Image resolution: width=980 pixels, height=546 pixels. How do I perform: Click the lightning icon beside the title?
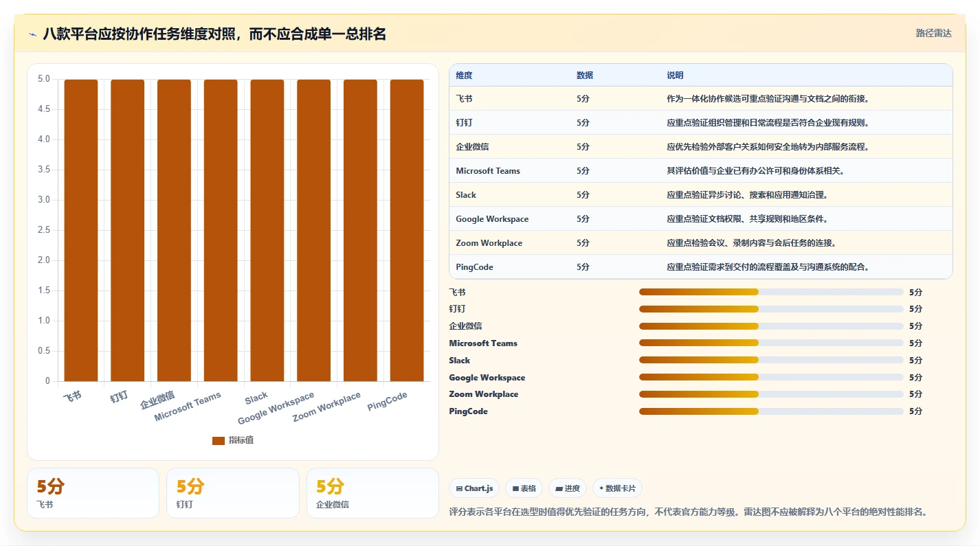pos(32,34)
